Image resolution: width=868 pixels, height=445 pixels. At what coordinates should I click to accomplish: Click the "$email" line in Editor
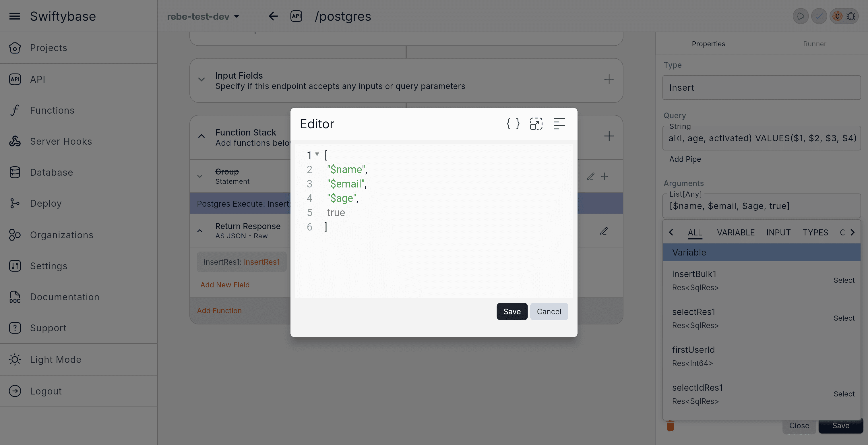click(x=346, y=184)
